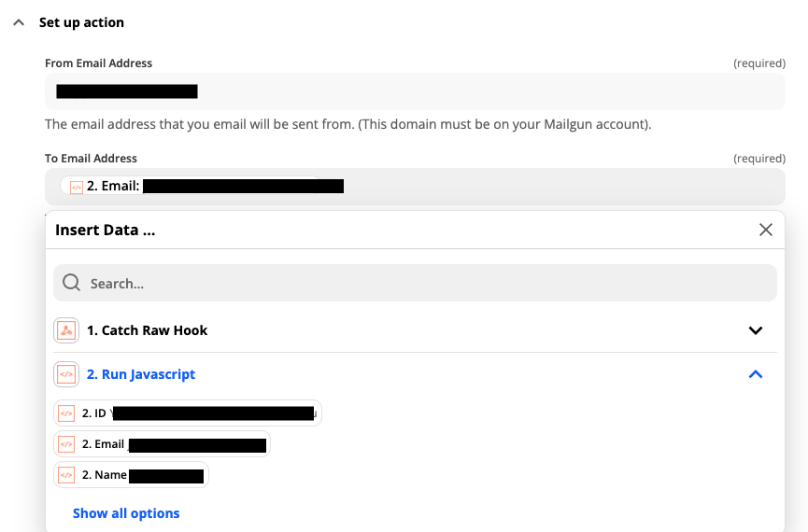Open the Show all options link
This screenshot has width=808, height=532.
126,513
